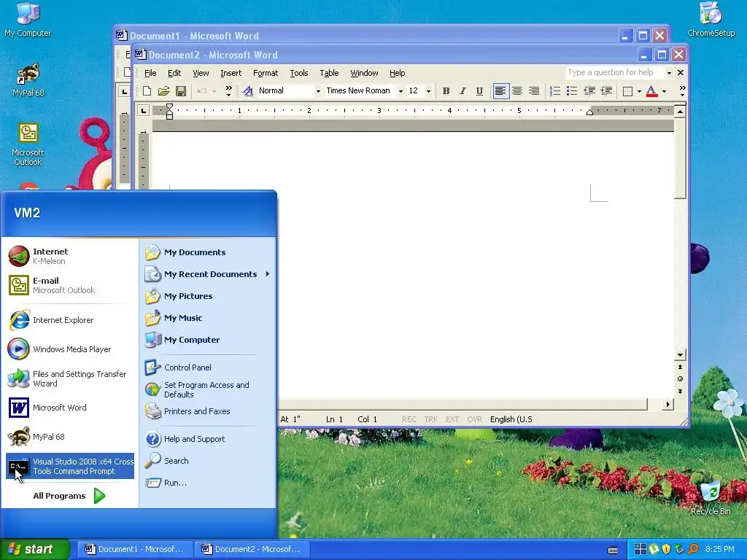Click the Undo arrow icon
Image resolution: width=747 pixels, height=560 pixels.
(202, 91)
